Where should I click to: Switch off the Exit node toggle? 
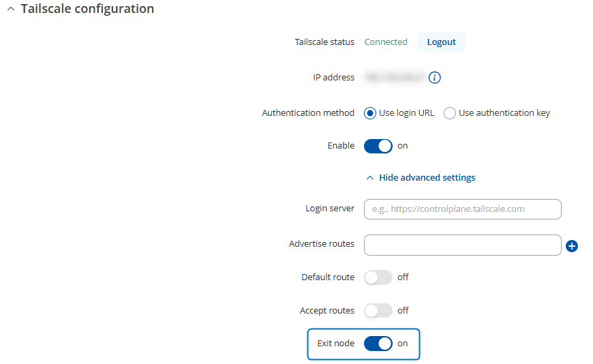[x=378, y=344]
